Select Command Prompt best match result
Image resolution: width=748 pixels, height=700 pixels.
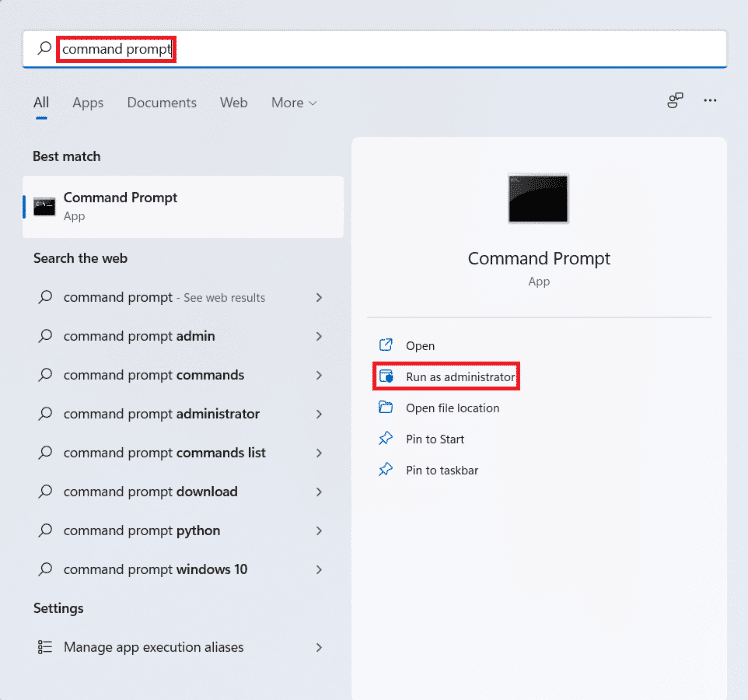pyautogui.click(x=183, y=206)
